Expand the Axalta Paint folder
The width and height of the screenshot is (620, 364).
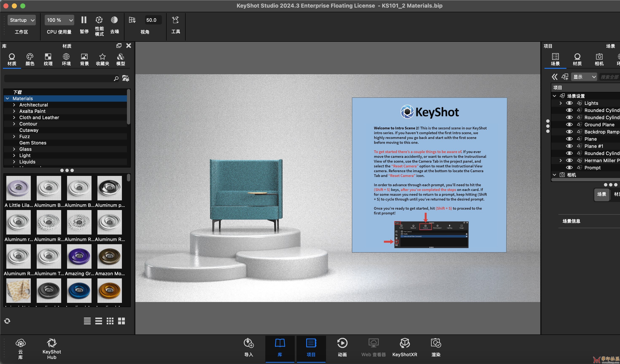(x=14, y=111)
